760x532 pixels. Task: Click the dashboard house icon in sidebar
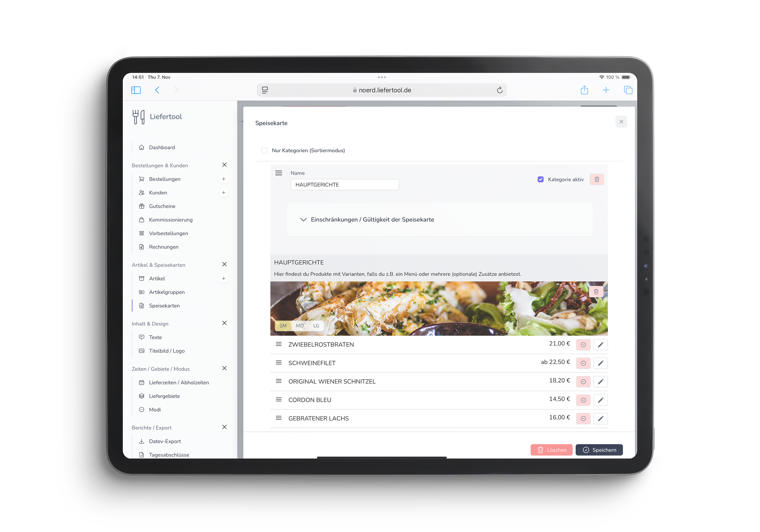point(142,147)
